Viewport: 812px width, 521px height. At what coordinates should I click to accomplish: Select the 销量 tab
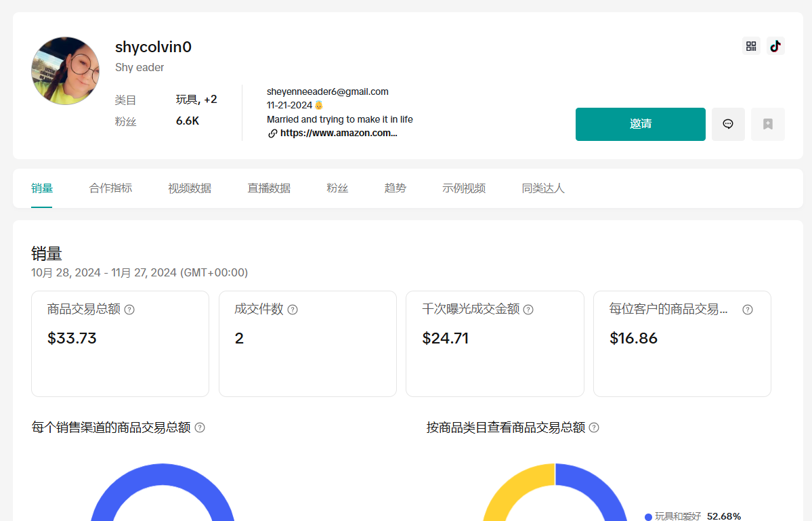[x=42, y=188]
